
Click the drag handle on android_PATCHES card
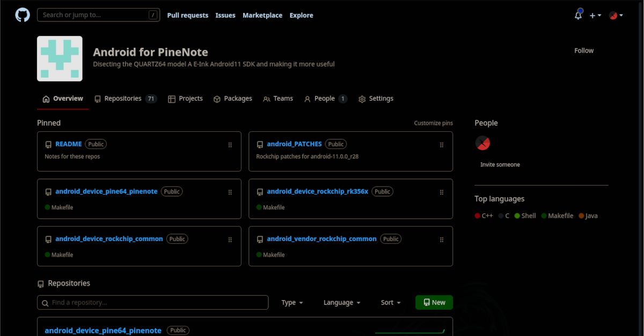442,145
